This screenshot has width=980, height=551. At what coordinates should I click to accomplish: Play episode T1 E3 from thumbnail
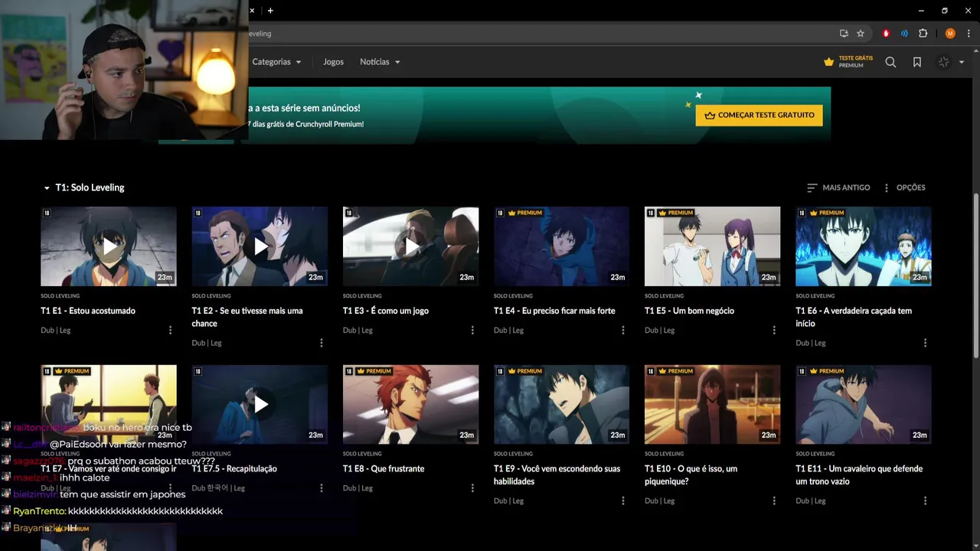[410, 246]
